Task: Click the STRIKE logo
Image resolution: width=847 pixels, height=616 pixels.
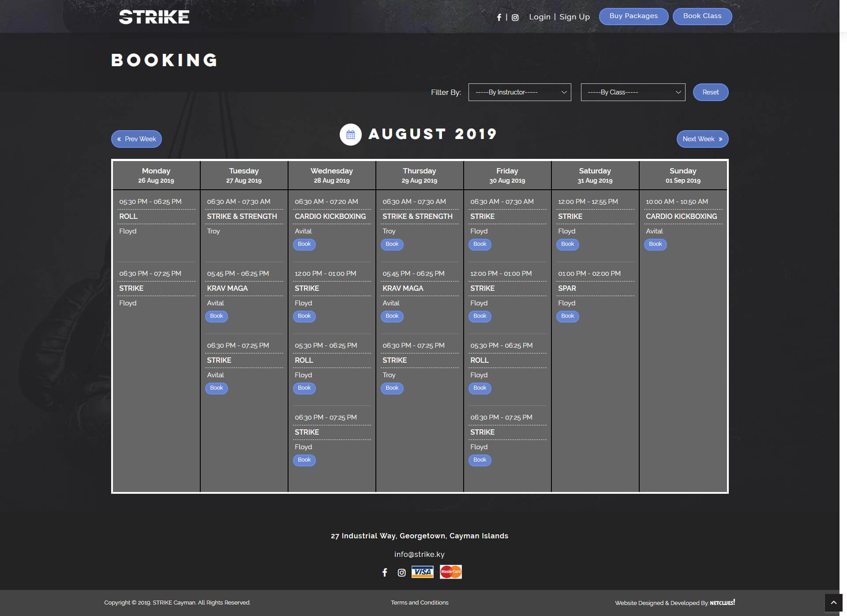Action: point(154,17)
